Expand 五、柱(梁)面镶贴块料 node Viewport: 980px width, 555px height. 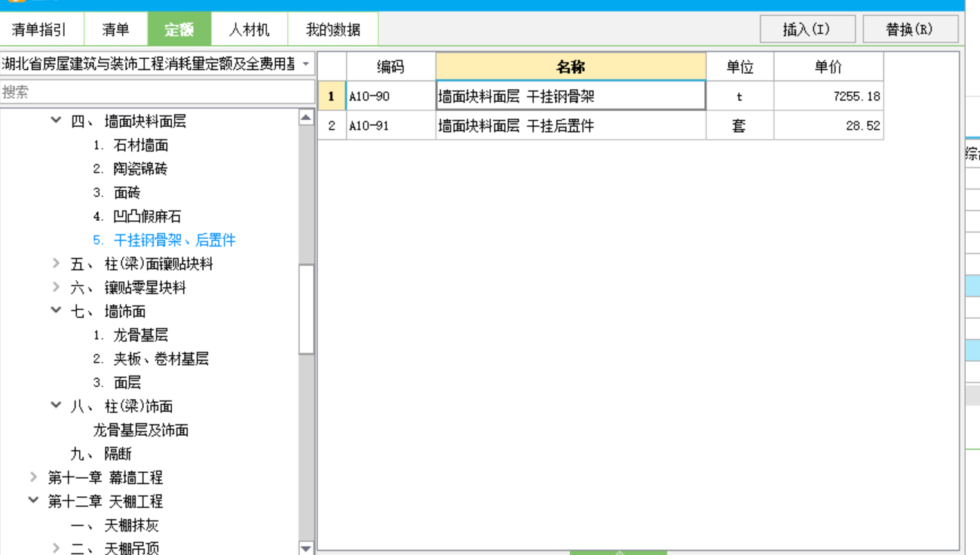pyautogui.click(x=56, y=264)
